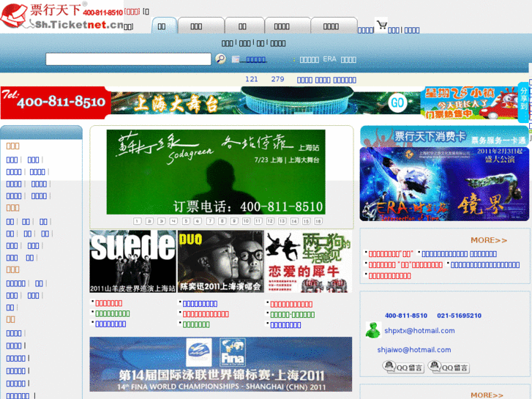Click the blue 400-811-8510 contact number
The width and height of the screenshot is (532, 399).
pos(406,316)
